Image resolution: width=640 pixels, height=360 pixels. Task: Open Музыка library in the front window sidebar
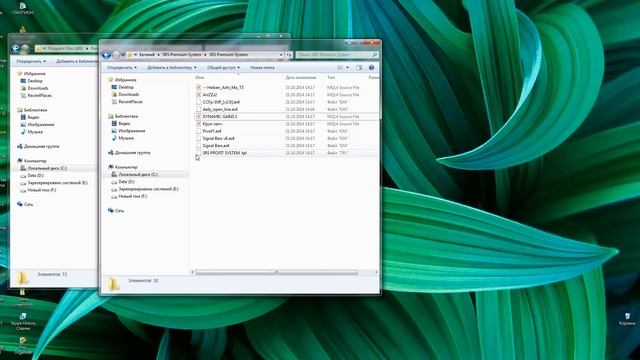[126, 138]
